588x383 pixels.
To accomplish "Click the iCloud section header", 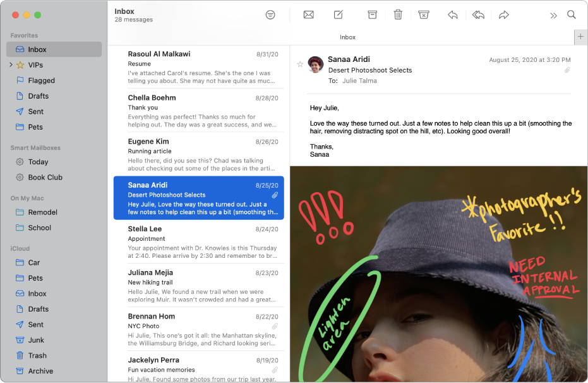I will point(20,248).
